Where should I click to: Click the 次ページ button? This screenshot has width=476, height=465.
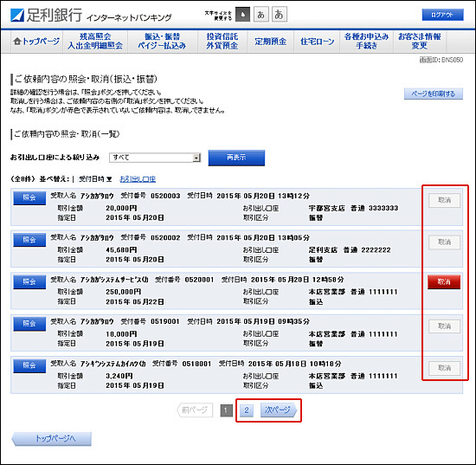(278, 410)
